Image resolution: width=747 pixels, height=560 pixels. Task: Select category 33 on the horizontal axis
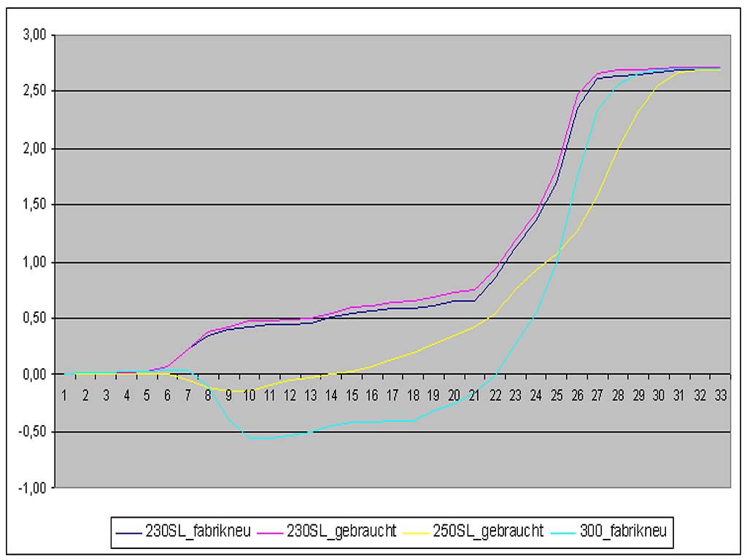[721, 395]
